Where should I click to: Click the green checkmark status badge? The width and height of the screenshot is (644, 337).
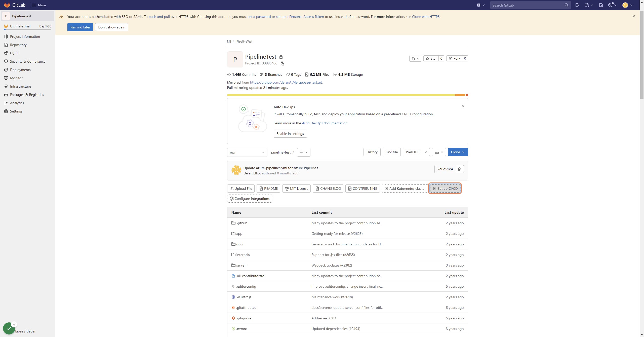tap(9, 328)
